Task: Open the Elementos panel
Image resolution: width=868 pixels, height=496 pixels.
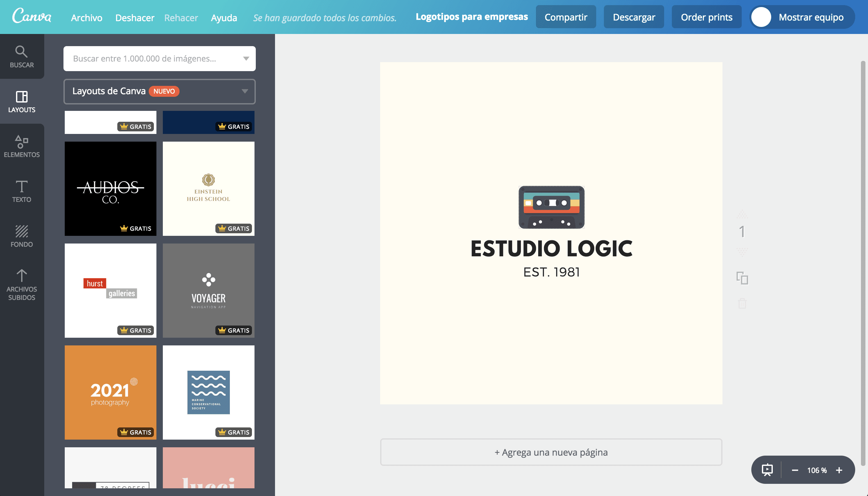Action: point(21,146)
